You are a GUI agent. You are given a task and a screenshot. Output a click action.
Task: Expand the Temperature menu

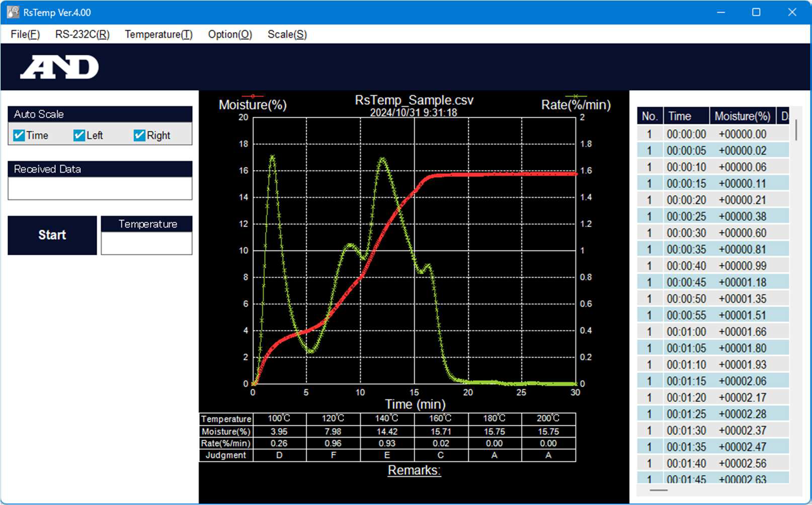[x=158, y=34]
